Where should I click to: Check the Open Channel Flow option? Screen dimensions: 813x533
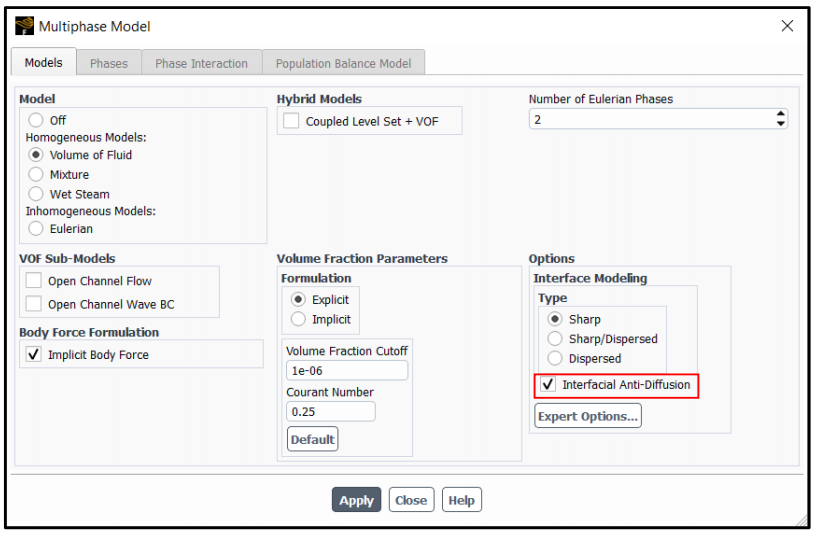coord(34,280)
